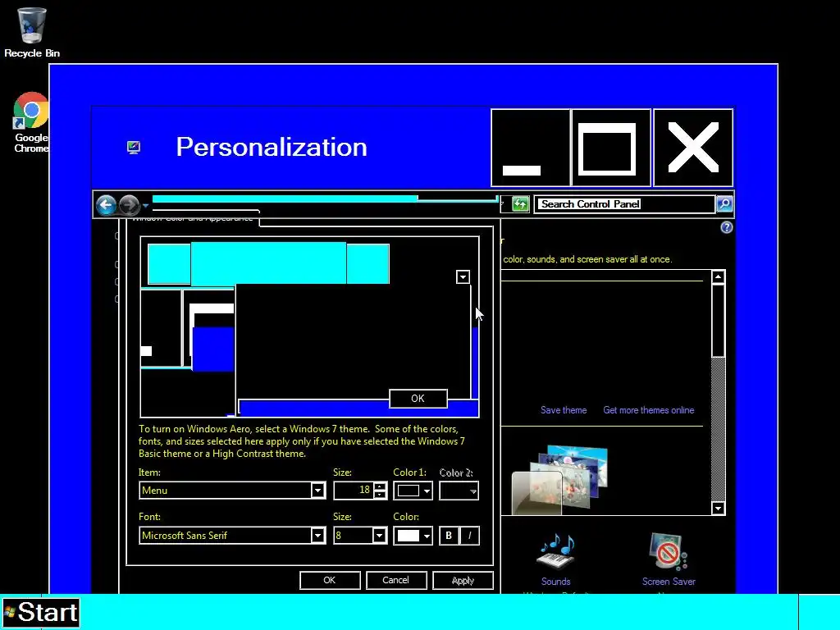Click Show desktop at taskbar end
Screen dimensions: 840x630
click(819, 612)
